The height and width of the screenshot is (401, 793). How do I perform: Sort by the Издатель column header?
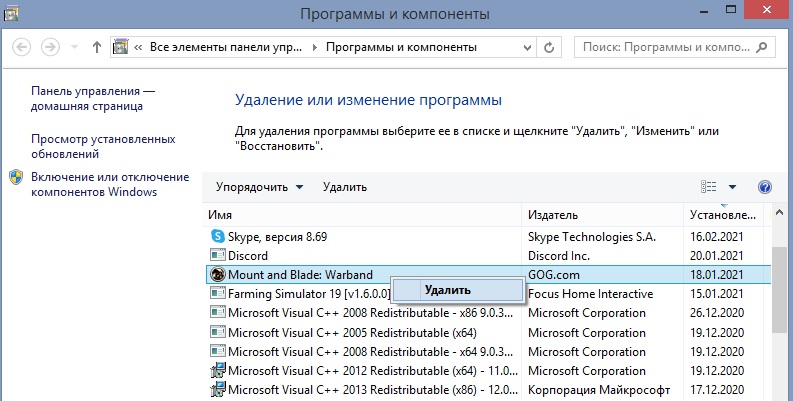[x=602, y=215]
